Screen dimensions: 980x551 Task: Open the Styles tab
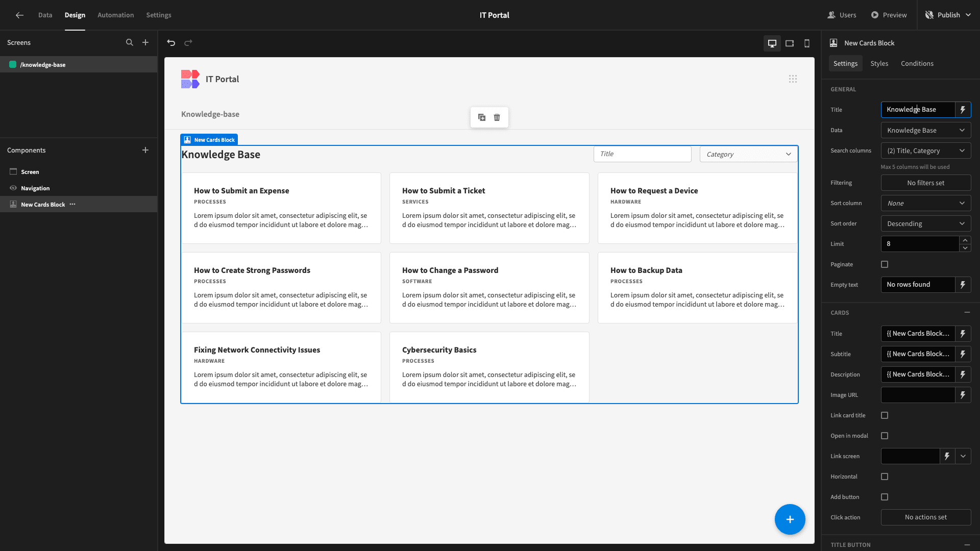click(879, 64)
